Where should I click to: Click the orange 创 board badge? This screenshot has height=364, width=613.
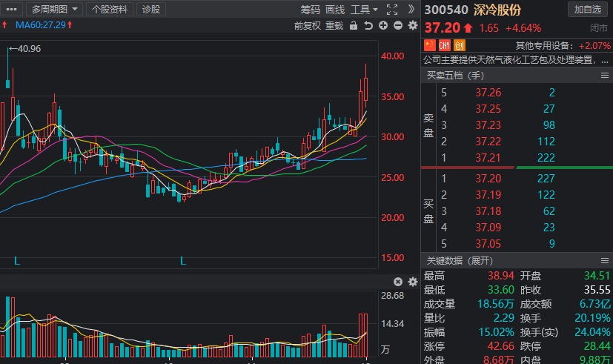tap(459, 45)
